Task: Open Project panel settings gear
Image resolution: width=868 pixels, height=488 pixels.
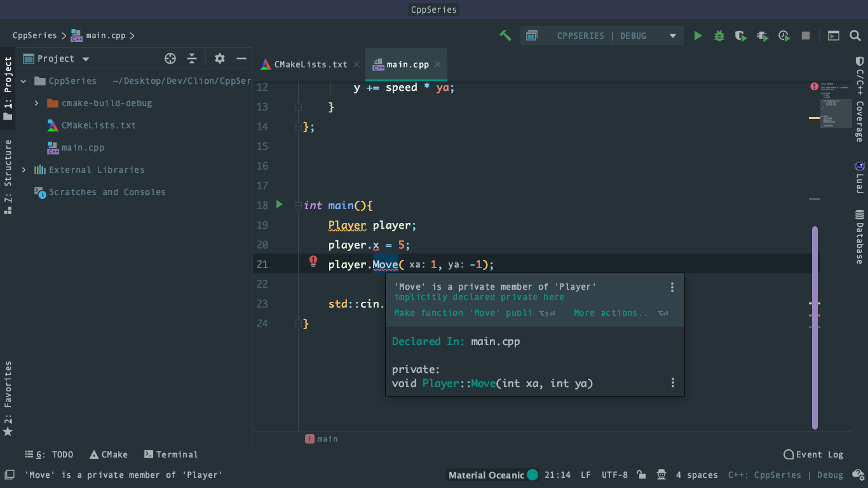Action: (220, 58)
